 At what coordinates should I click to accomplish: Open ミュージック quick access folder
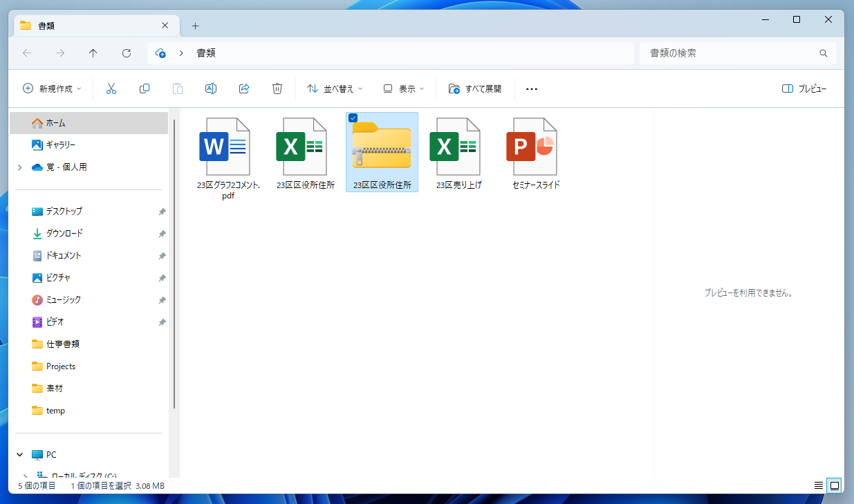pyautogui.click(x=89, y=300)
